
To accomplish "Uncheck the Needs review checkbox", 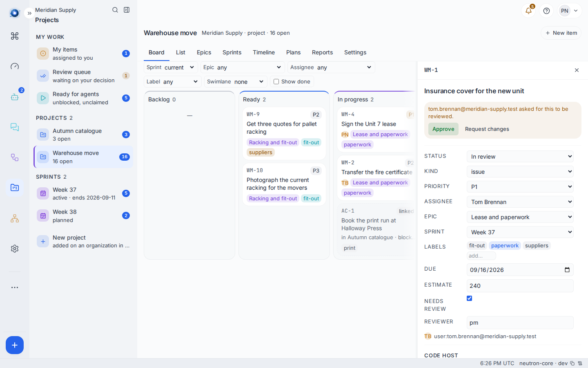I will [x=469, y=298].
